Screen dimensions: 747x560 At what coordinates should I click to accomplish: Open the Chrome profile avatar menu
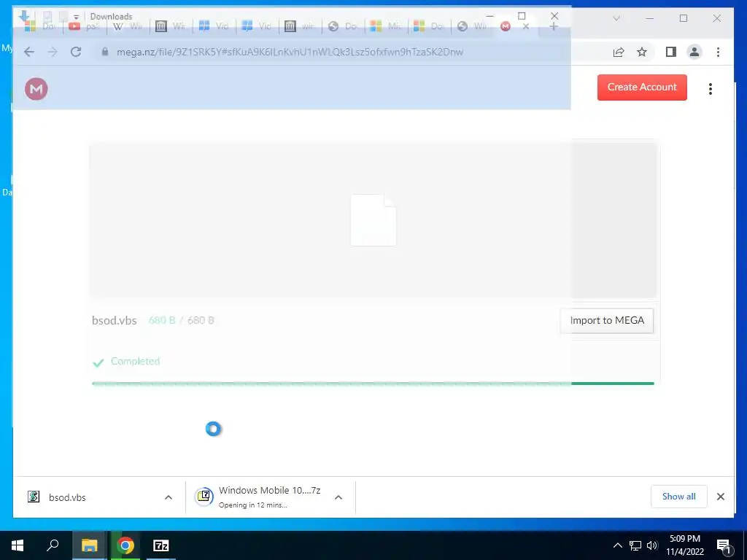coord(694,52)
